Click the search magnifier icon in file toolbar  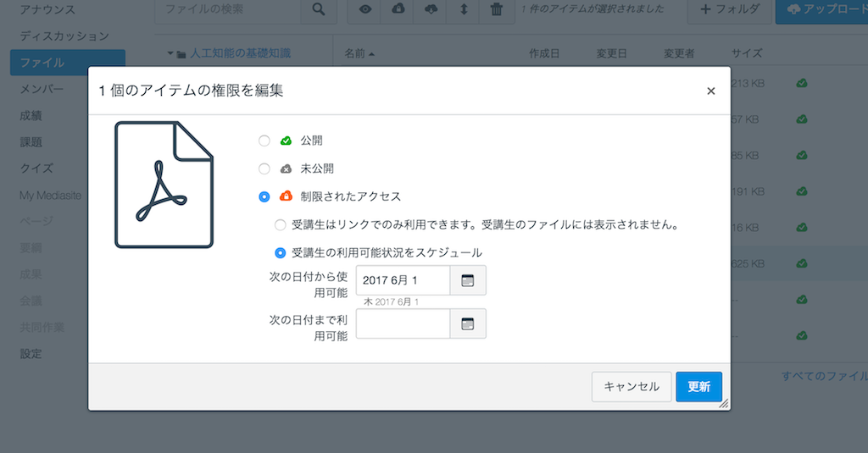pyautogui.click(x=319, y=8)
